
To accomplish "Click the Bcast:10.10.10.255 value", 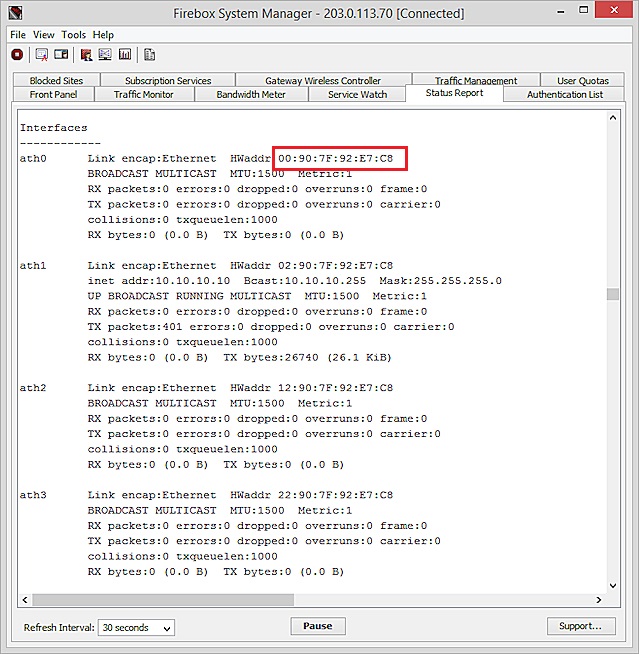I will (x=305, y=281).
